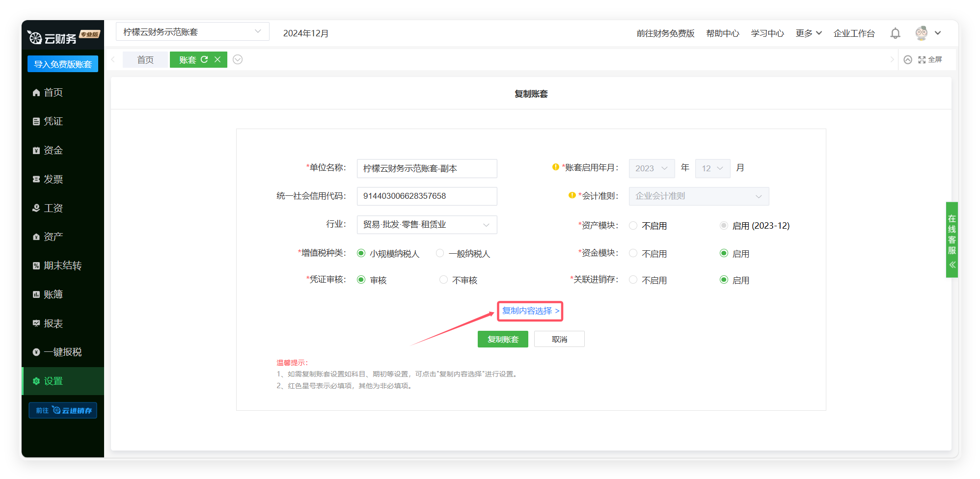The height and width of the screenshot is (479, 980).
Task: Click warning icon next to 账套启用年月
Action: tap(556, 167)
